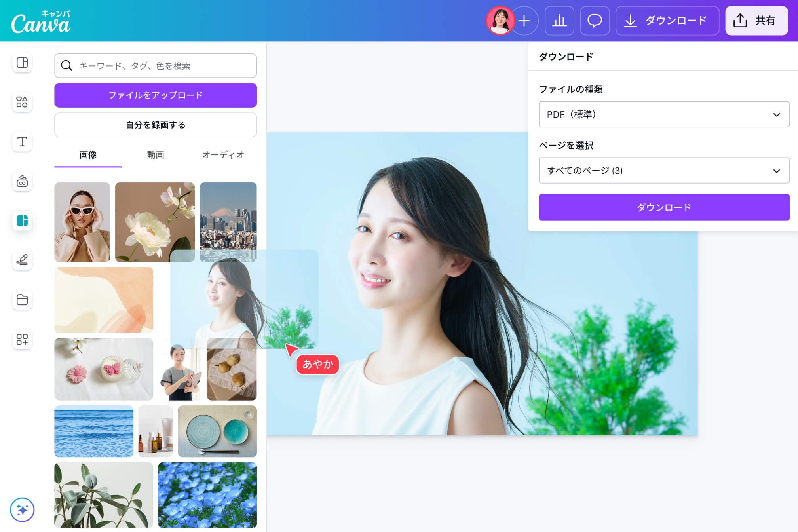This screenshot has width=798, height=532.
Task: Click the magnifier search icon
Action: coord(67,66)
